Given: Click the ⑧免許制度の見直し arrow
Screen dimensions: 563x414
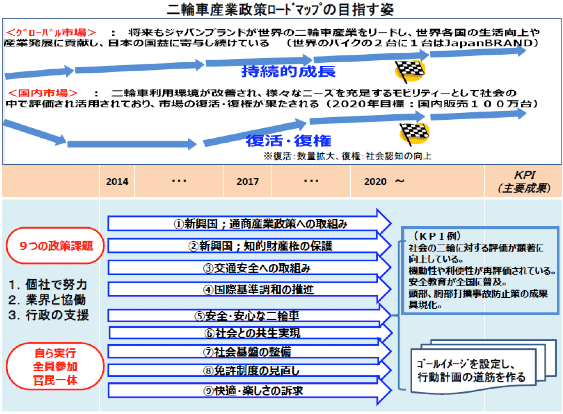Looking at the screenshot, I should click(x=250, y=370).
